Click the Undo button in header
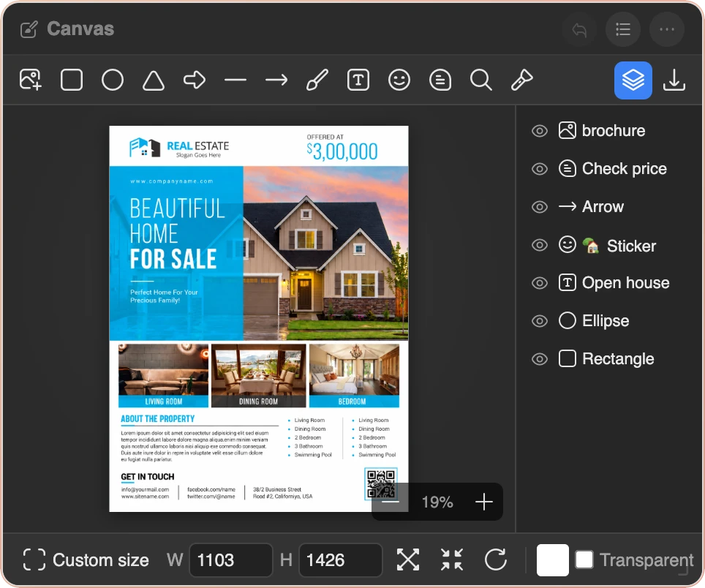 coord(579,30)
